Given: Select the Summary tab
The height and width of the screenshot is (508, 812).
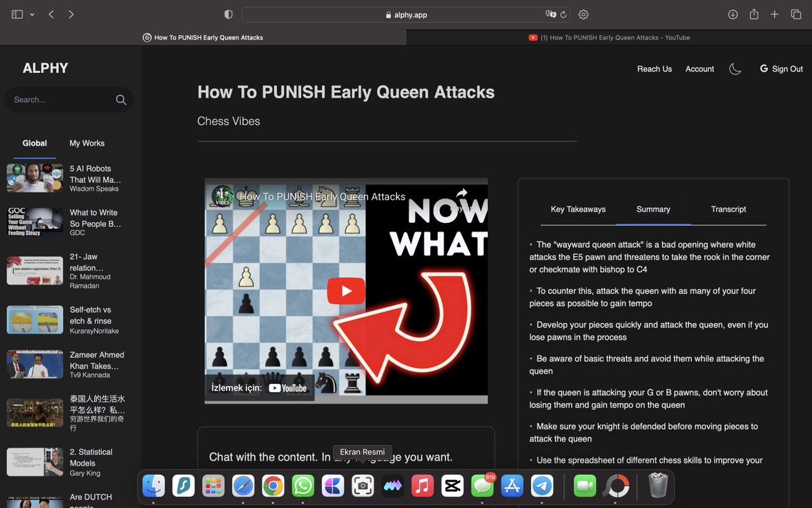Looking at the screenshot, I should click(653, 209).
